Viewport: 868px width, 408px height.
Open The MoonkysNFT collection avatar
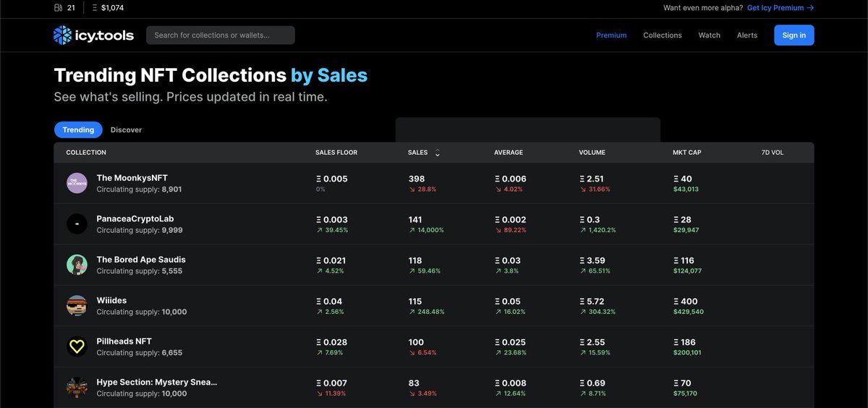coord(77,183)
